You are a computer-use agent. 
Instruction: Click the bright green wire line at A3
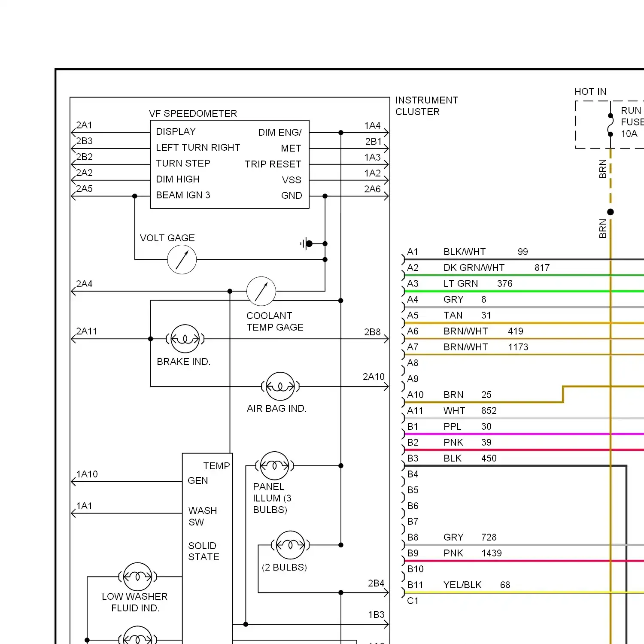pos(524,291)
